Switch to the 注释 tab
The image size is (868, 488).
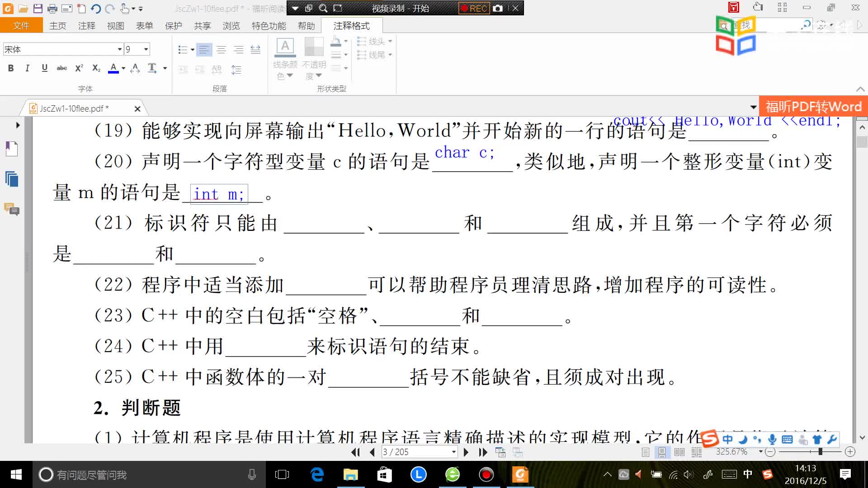point(87,26)
